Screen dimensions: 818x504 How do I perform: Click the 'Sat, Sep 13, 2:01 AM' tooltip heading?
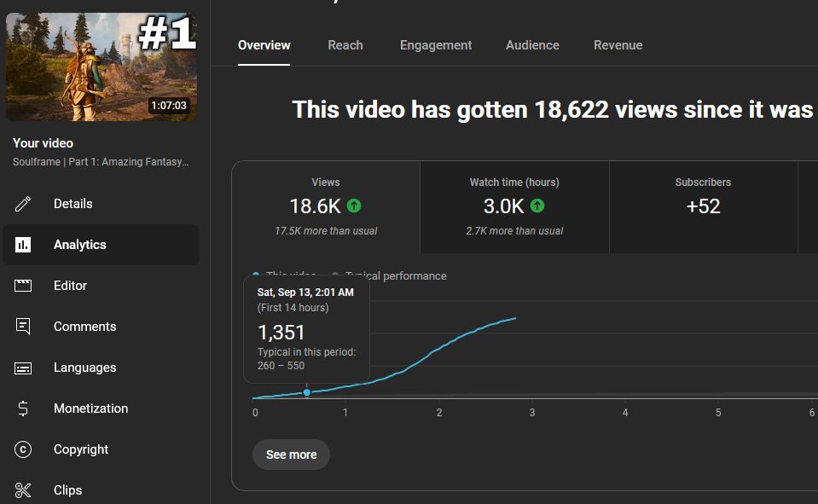305,293
